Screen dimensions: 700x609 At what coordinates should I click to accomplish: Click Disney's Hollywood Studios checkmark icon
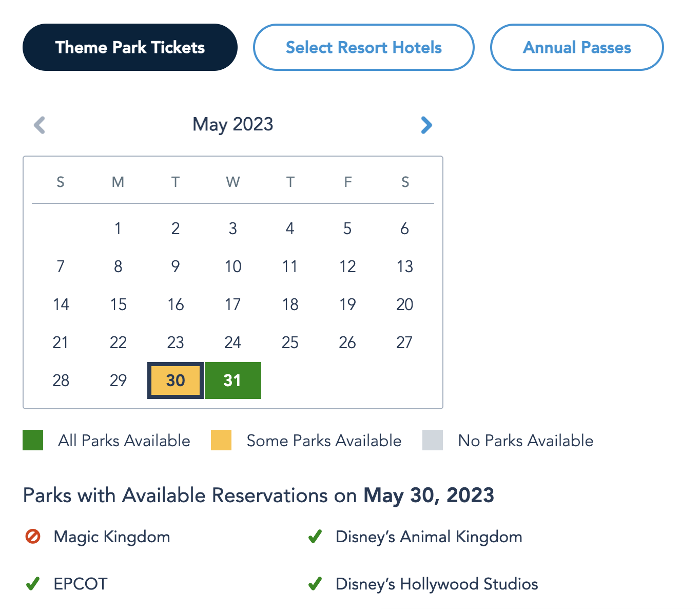pos(315,584)
